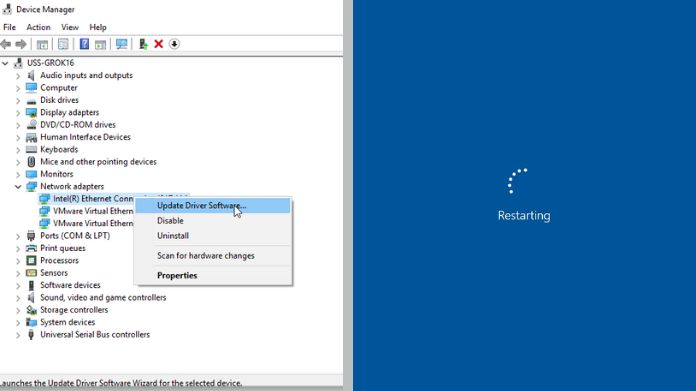
Task: Select the second VMware Virtual Ethernet adapter
Action: point(93,223)
